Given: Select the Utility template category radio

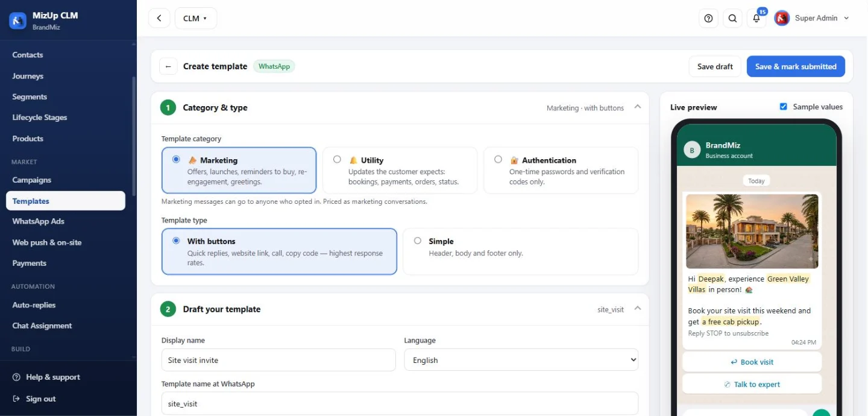Looking at the screenshot, I should [337, 159].
